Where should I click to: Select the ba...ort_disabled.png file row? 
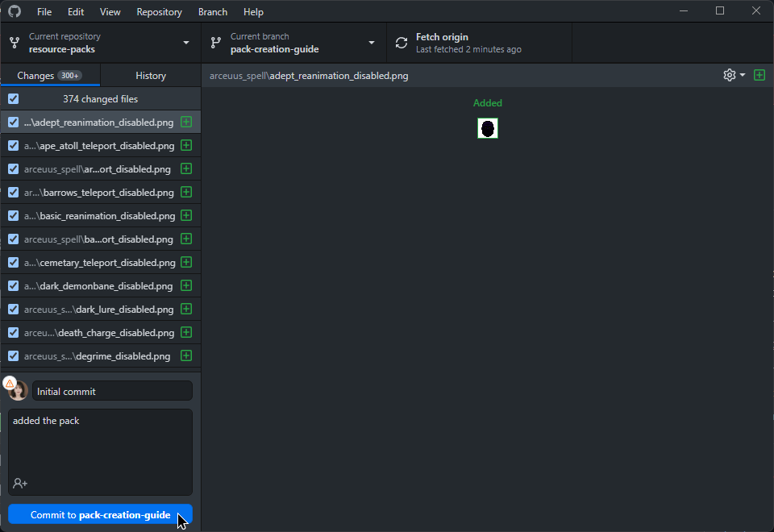(x=101, y=239)
